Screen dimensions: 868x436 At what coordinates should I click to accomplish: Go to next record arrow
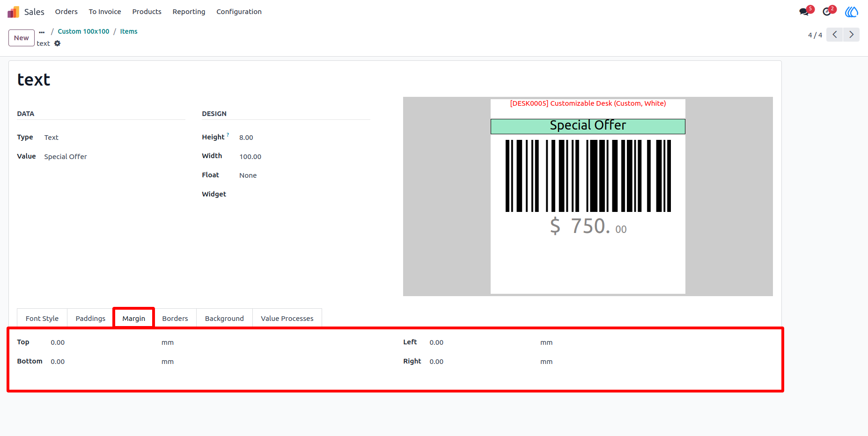click(x=851, y=35)
